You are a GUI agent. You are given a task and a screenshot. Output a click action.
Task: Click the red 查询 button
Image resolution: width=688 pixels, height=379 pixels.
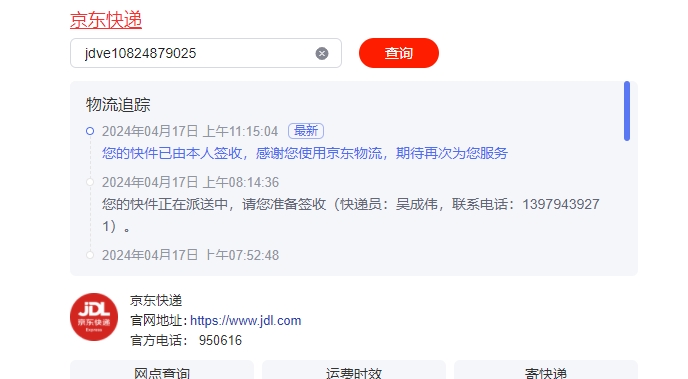point(398,53)
